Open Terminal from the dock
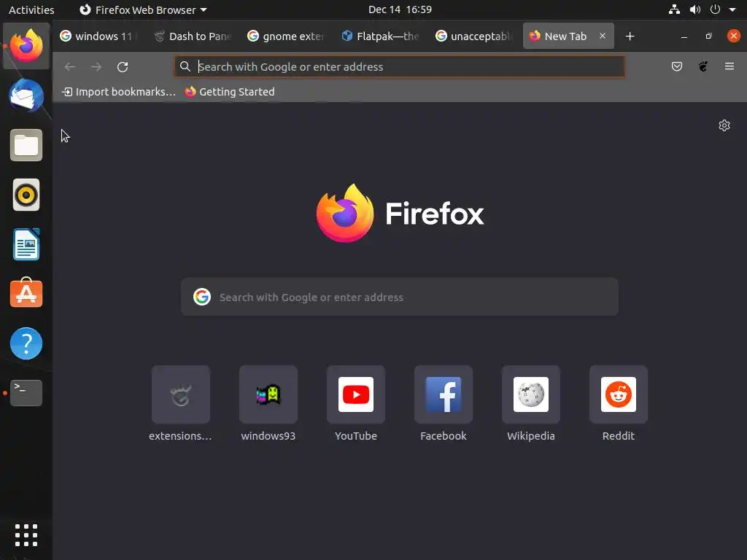This screenshot has height=560, width=747. [26, 393]
